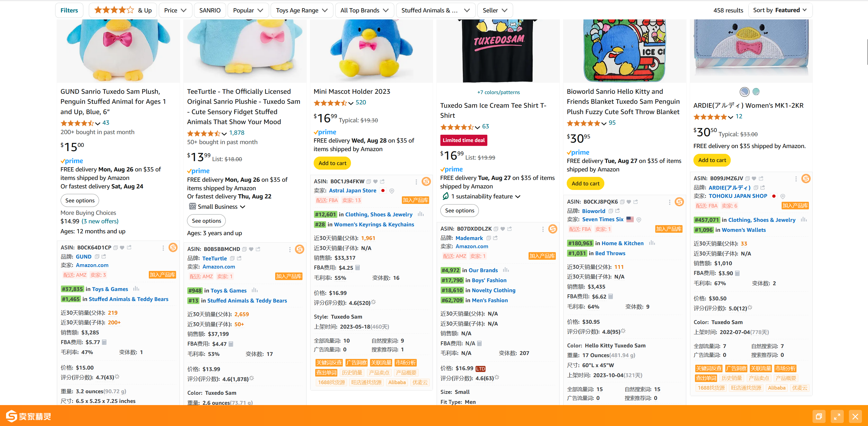868x426 pixels.
Task: Open the three-dot menu for ASIN B07DXDDLZK
Action: (x=543, y=229)
